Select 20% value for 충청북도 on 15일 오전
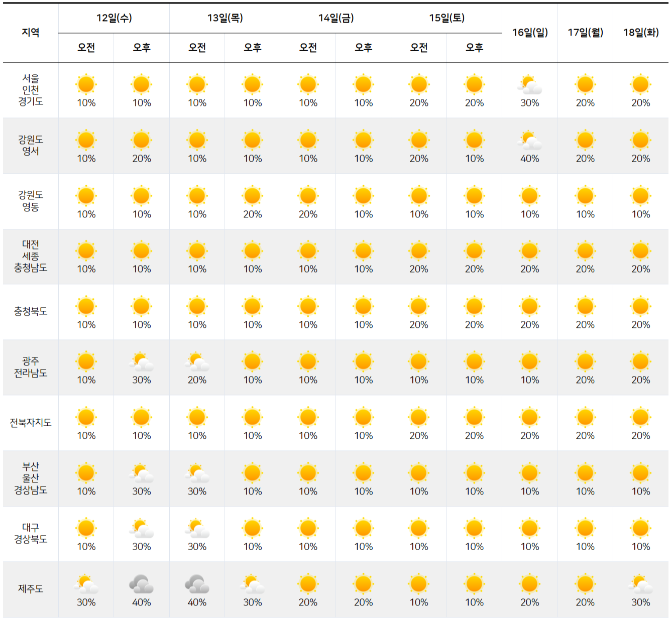This screenshot has height=621, width=672. pos(418,325)
